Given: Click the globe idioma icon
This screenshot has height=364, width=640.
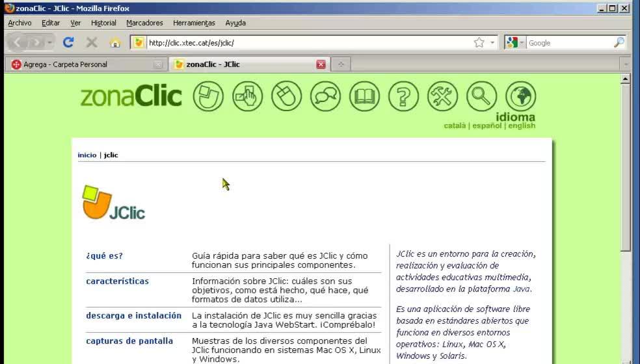Looking at the screenshot, I should pos(521,96).
